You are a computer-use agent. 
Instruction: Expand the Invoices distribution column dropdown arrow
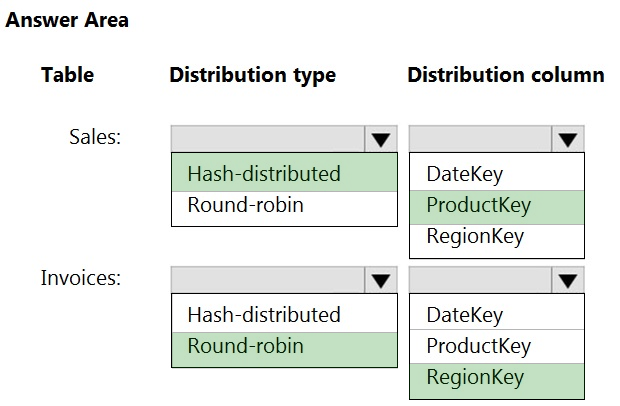[568, 280]
